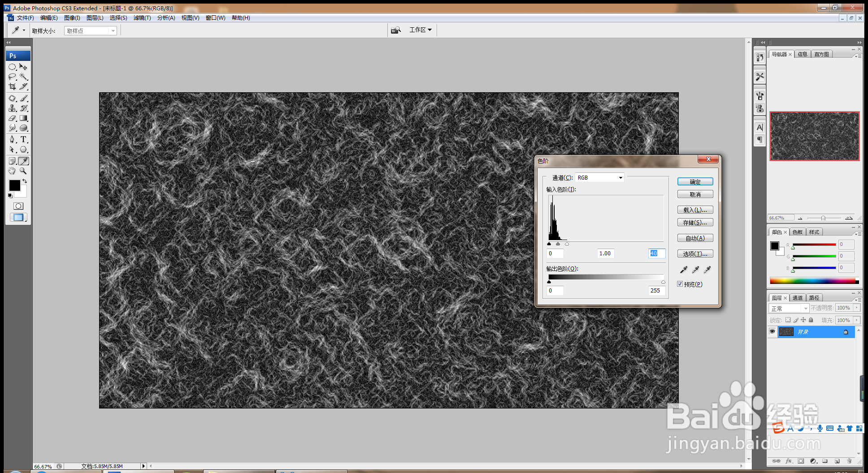This screenshot has width=868, height=473.
Task: Select the Pen tool
Action: point(13,139)
